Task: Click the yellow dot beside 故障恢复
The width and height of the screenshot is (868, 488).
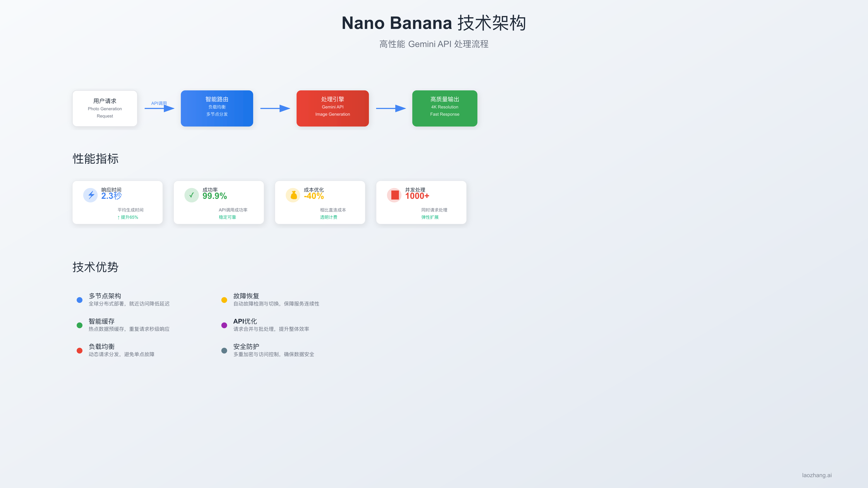Action: tap(224, 300)
